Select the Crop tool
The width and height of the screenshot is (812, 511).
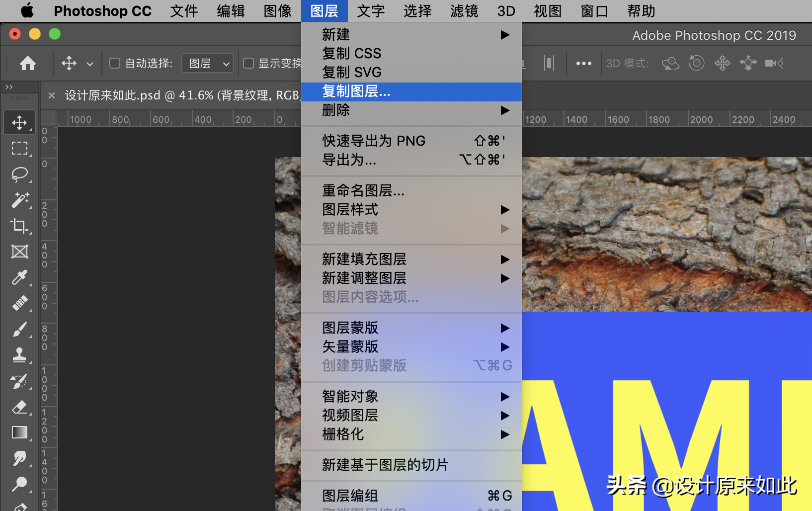tap(19, 226)
